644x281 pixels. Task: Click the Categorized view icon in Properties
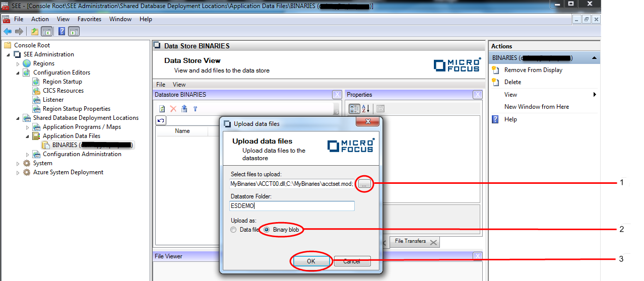(x=354, y=108)
